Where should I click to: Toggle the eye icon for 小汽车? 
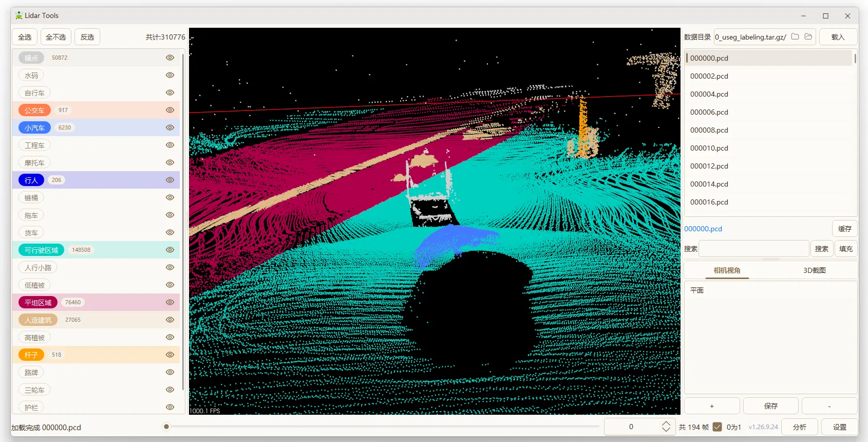click(x=170, y=127)
